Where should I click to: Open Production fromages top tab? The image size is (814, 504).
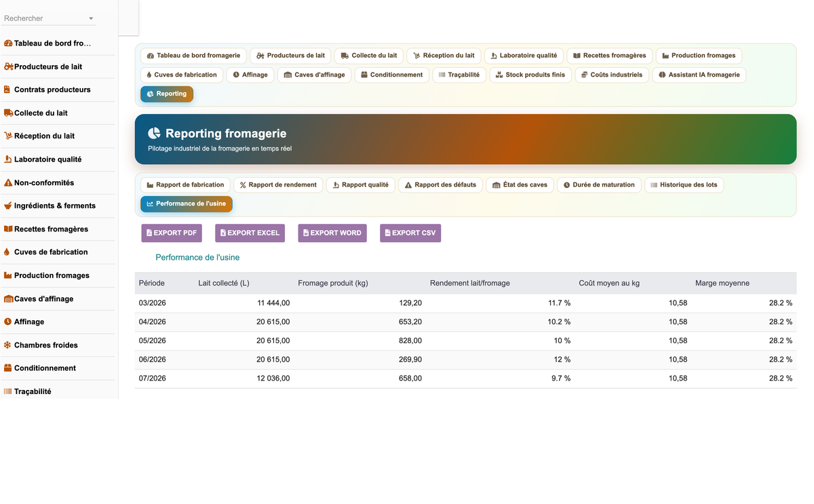click(699, 56)
